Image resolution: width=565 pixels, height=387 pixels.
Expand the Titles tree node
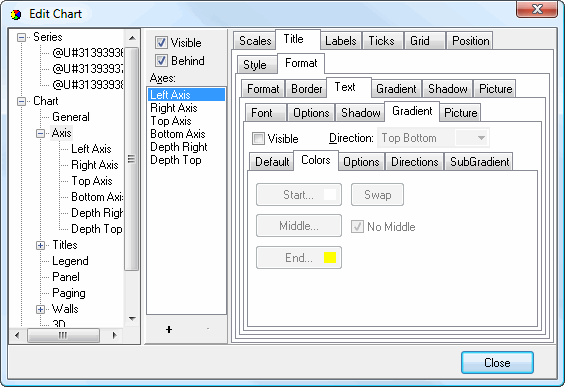pyautogui.click(x=41, y=245)
